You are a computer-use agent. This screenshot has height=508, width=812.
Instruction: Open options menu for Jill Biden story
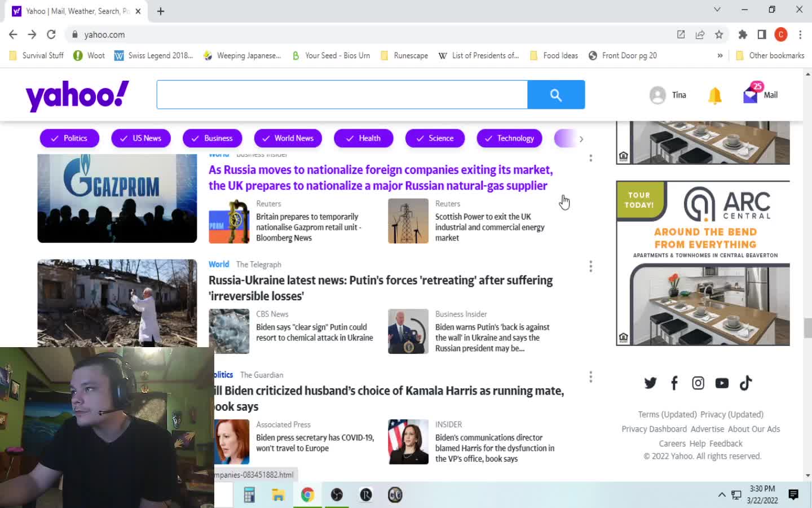coord(590,377)
